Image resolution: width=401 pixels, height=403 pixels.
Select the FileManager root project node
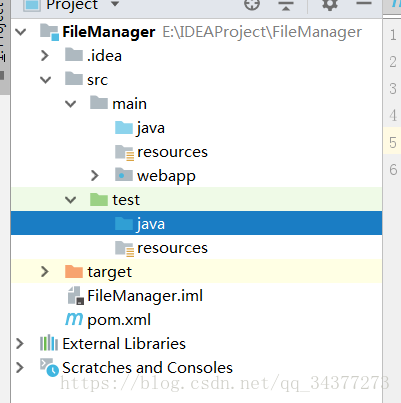108,32
